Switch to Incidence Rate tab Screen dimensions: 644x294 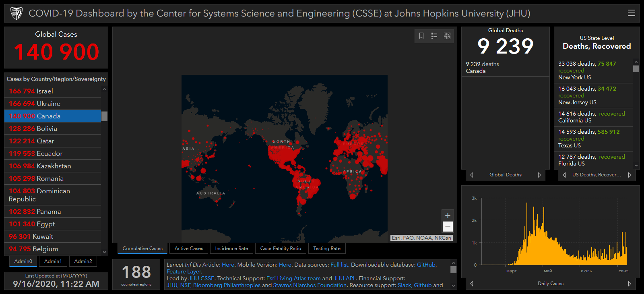(x=231, y=248)
